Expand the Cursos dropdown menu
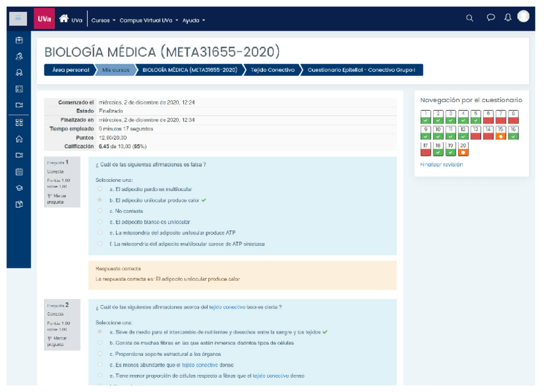555x392 pixels. pos(103,20)
